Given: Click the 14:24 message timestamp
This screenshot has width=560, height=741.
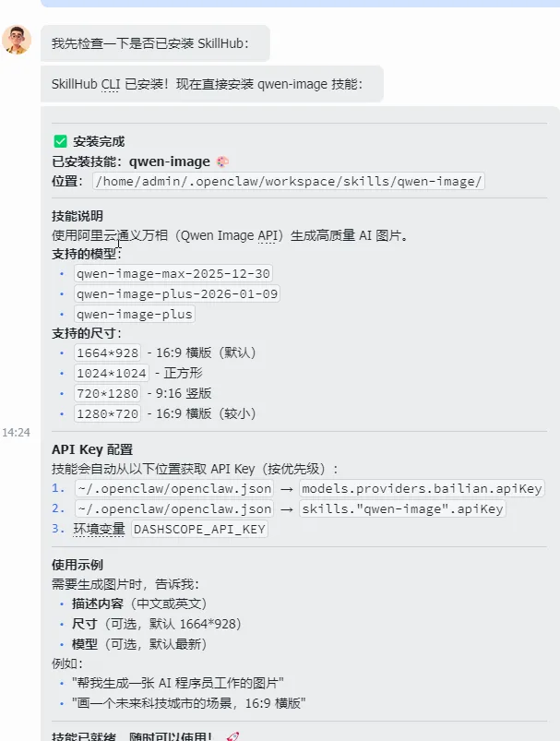Looking at the screenshot, I should 16,432.
